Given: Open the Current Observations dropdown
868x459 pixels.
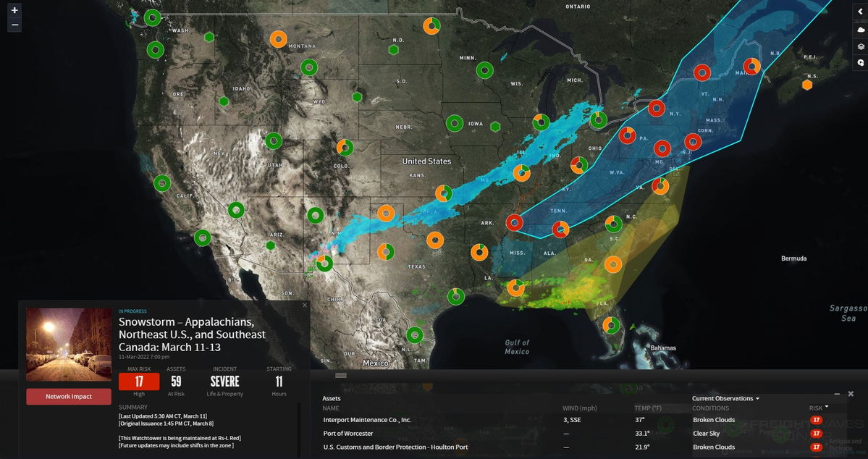Looking at the screenshot, I should coord(725,398).
